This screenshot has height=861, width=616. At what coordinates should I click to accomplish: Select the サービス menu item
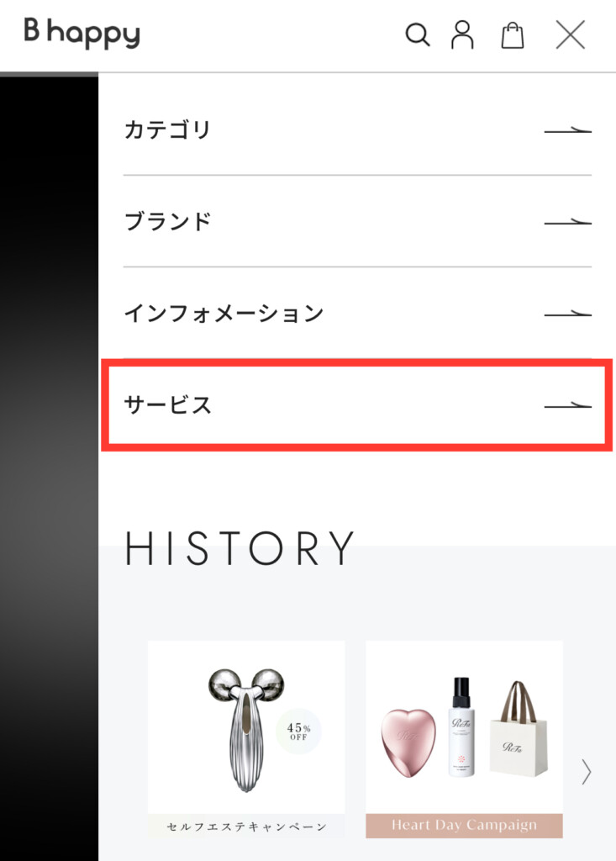(357, 405)
